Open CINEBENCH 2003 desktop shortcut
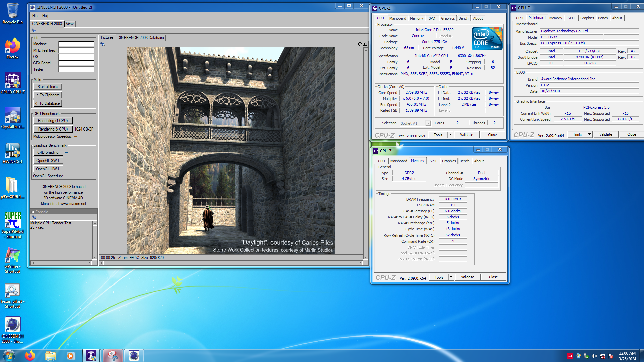 [x=13, y=330]
